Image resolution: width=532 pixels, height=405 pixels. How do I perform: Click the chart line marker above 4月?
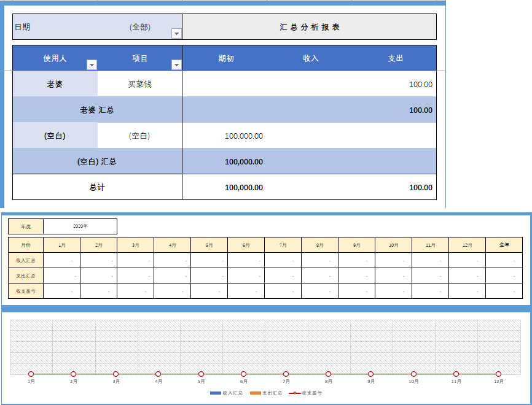pos(158,374)
